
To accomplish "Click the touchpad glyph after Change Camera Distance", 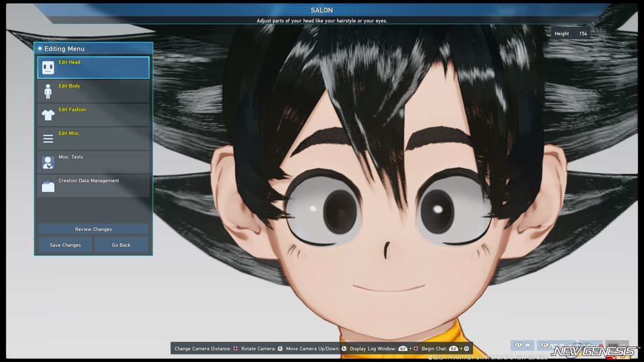I will [236, 349].
